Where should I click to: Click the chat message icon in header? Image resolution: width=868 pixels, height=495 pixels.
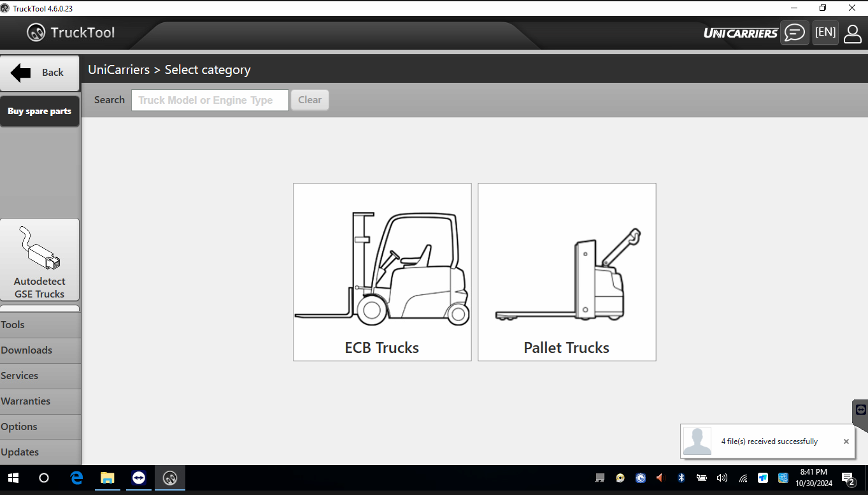coord(794,32)
